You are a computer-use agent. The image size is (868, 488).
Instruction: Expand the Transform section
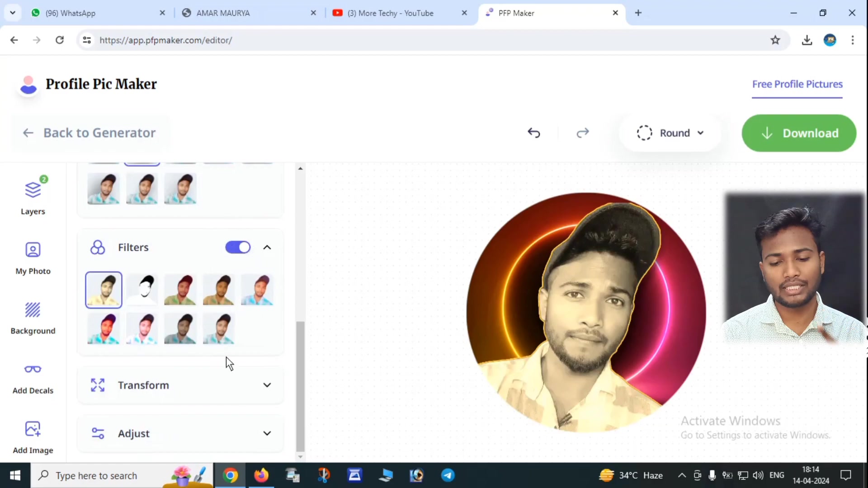coord(267,385)
